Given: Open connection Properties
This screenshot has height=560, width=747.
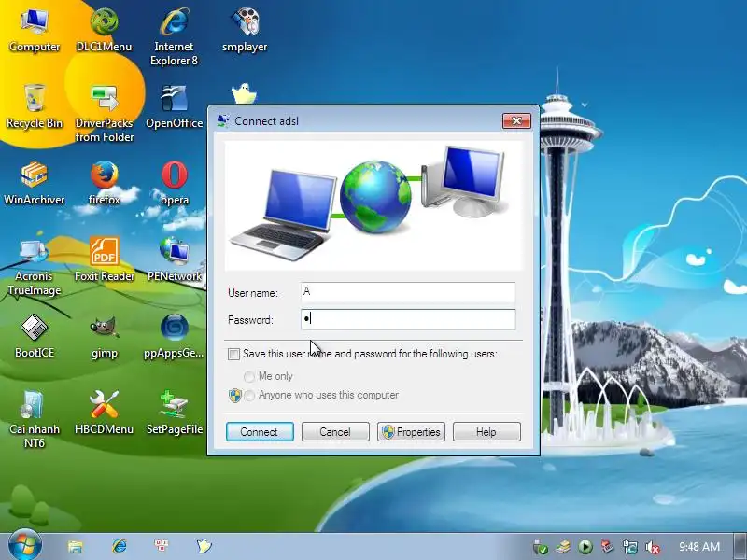Looking at the screenshot, I should pos(411,432).
